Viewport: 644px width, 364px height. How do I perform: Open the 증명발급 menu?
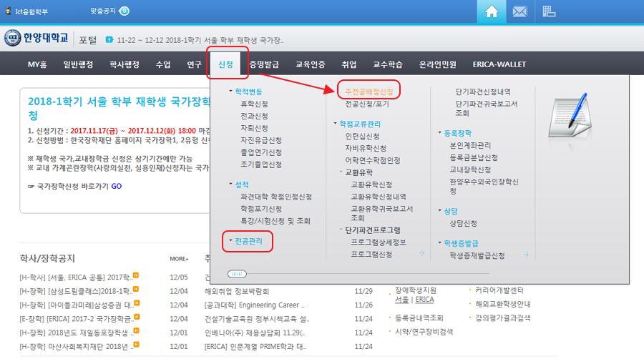tap(263, 64)
